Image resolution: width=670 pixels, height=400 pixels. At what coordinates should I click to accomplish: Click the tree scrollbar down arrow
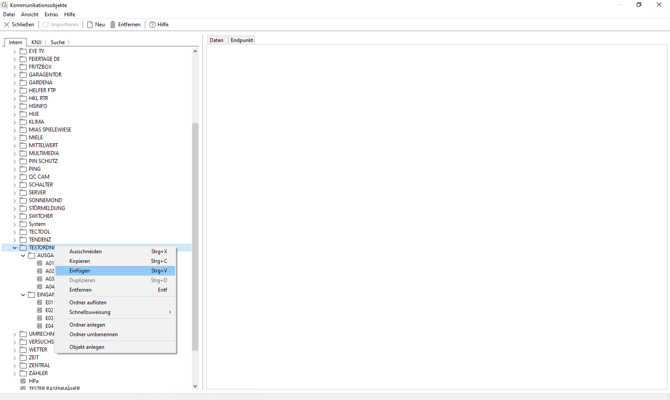pos(195,386)
